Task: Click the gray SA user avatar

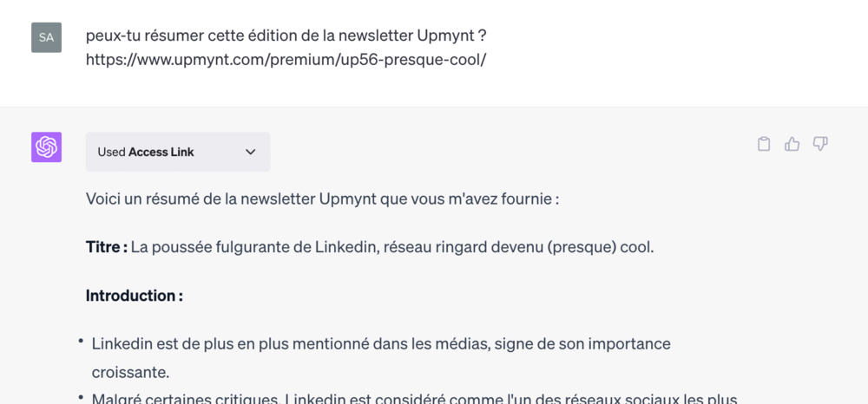Action: point(47,37)
